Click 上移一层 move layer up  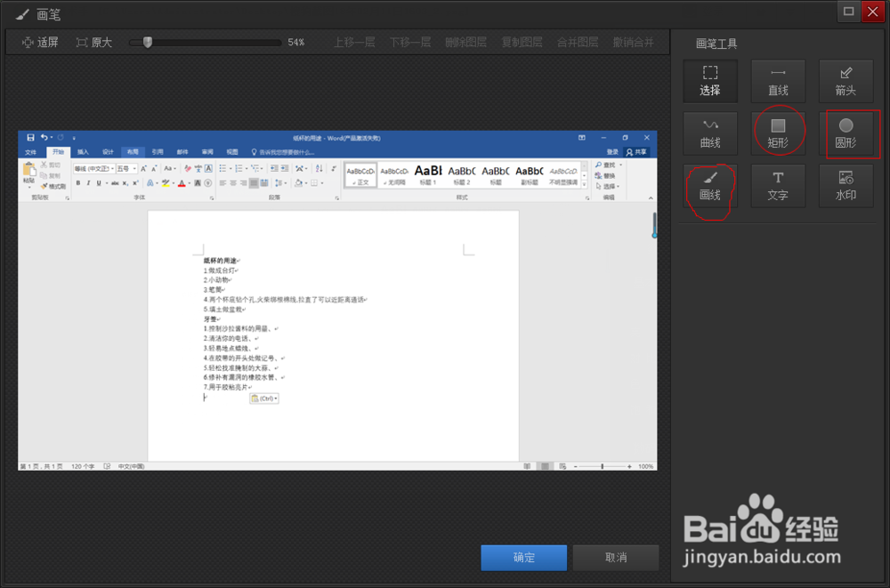[354, 43]
